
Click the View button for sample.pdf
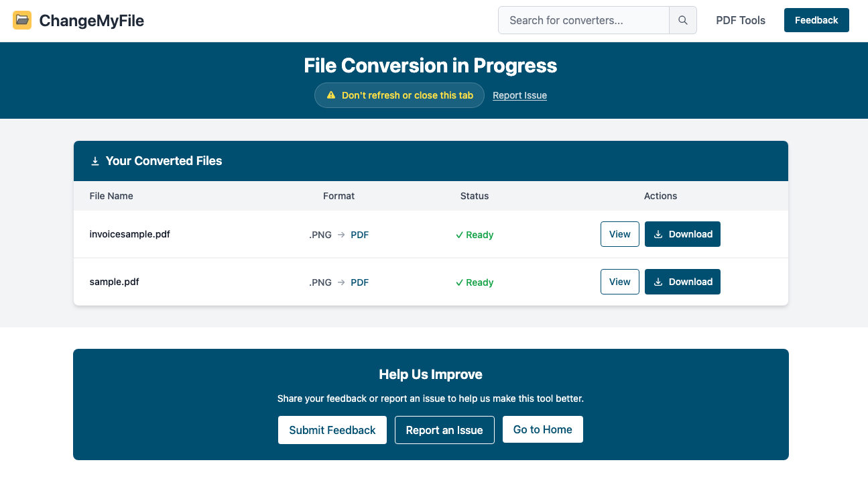coord(619,282)
